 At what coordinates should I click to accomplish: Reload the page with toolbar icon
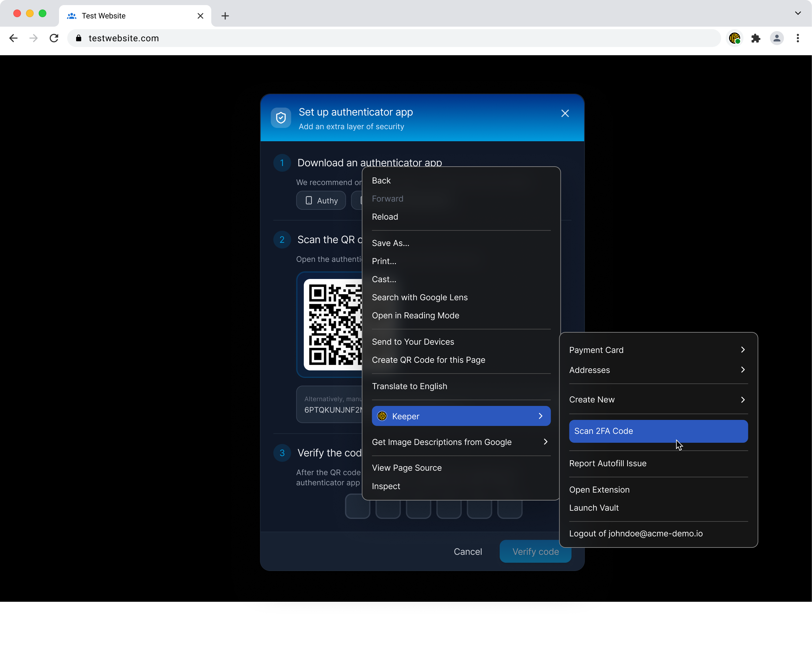(54, 38)
